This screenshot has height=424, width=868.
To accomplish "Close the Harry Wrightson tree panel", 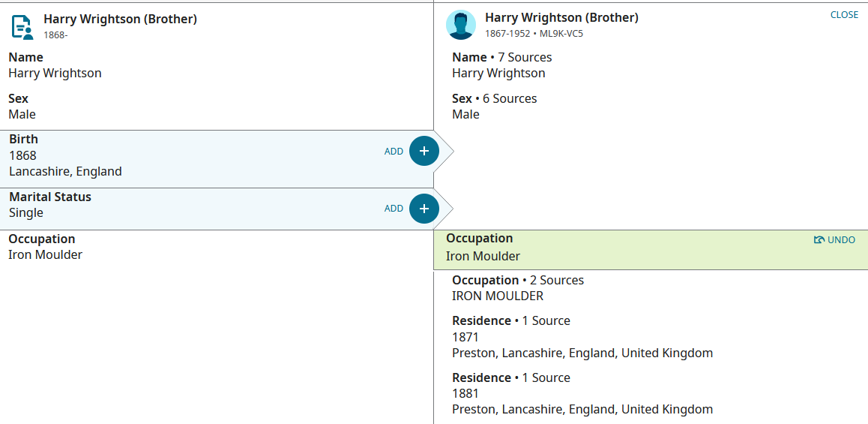I will (844, 15).
